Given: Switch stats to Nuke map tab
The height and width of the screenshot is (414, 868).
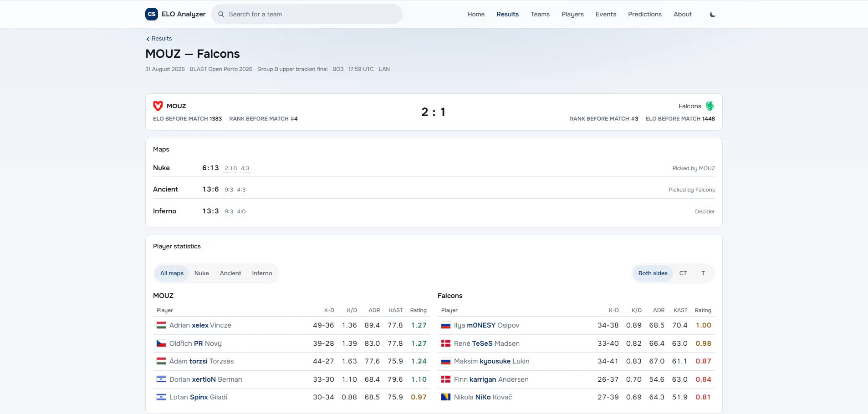Looking at the screenshot, I should 202,273.
